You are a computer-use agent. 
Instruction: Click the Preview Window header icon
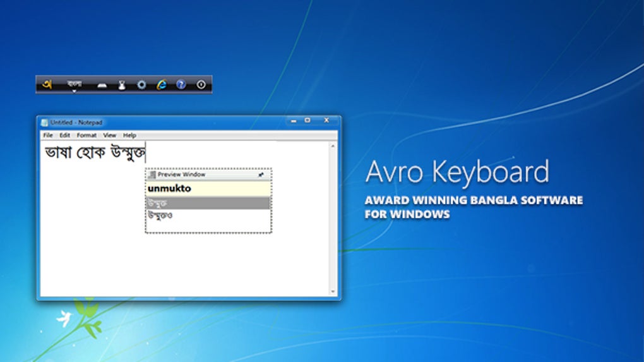[152, 174]
